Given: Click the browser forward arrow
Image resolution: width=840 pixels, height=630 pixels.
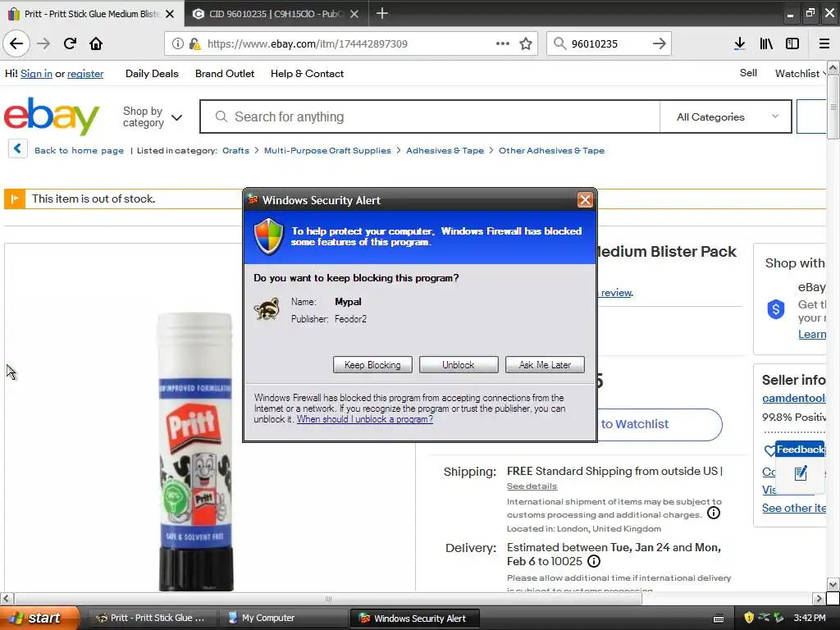Looking at the screenshot, I should coord(43,43).
